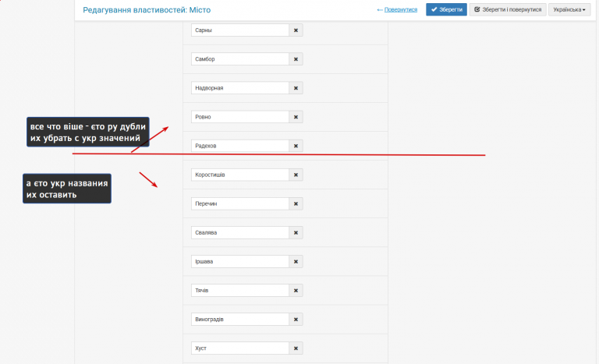Click the X next to Хуст
Screen dimensions: 599x364
296,348
